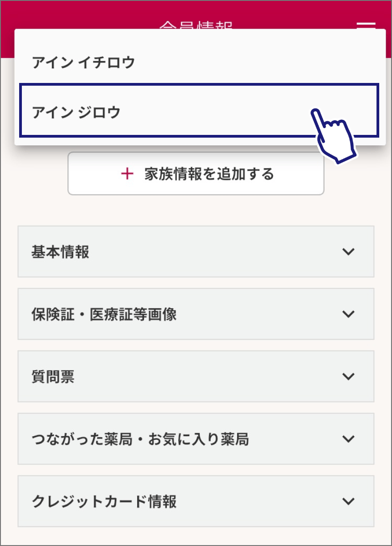Select アイン イチロウ from the member list
Image resolution: width=392 pixels, height=546 pixels.
(x=84, y=62)
